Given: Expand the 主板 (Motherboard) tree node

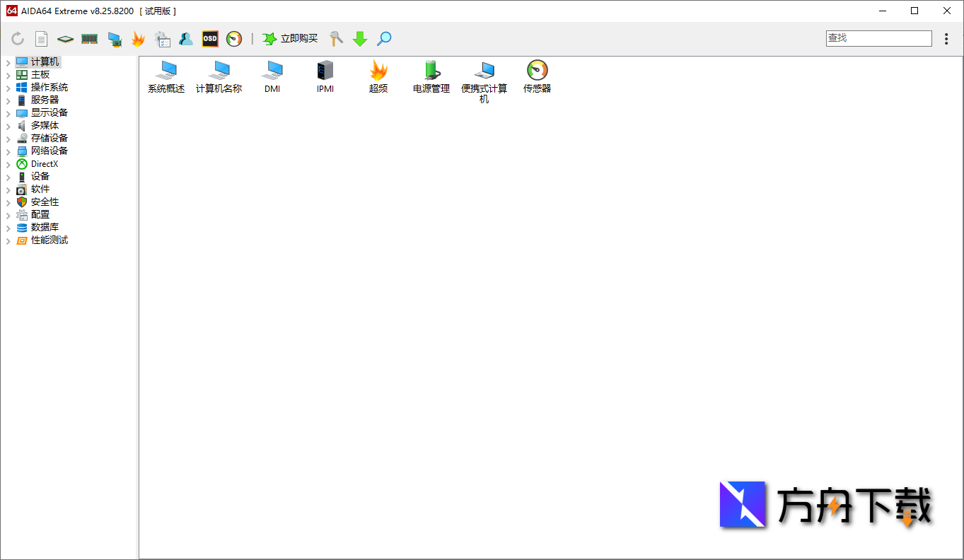Looking at the screenshot, I should pos(7,74).
